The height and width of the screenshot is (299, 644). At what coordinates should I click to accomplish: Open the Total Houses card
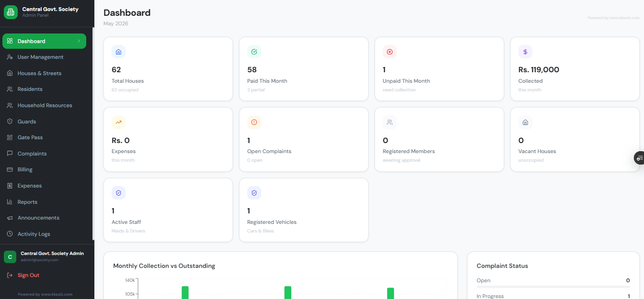[168, 69]
